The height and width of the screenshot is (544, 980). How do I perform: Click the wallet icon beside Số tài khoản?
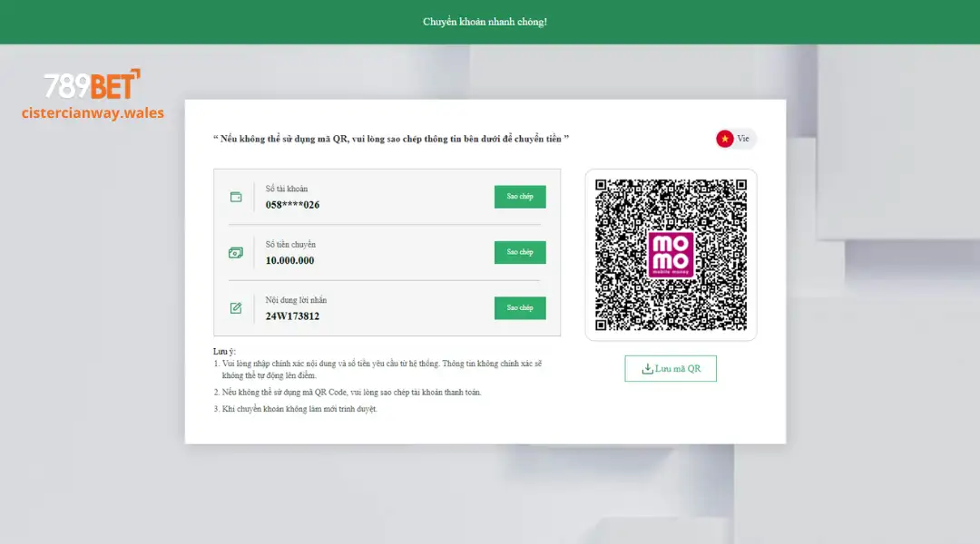(236, 197)
